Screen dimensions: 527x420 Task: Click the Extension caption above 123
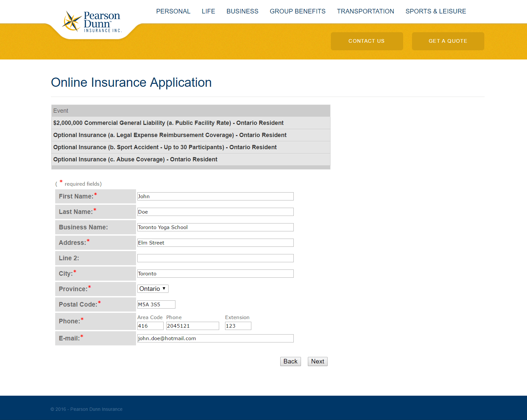(237, 317)
